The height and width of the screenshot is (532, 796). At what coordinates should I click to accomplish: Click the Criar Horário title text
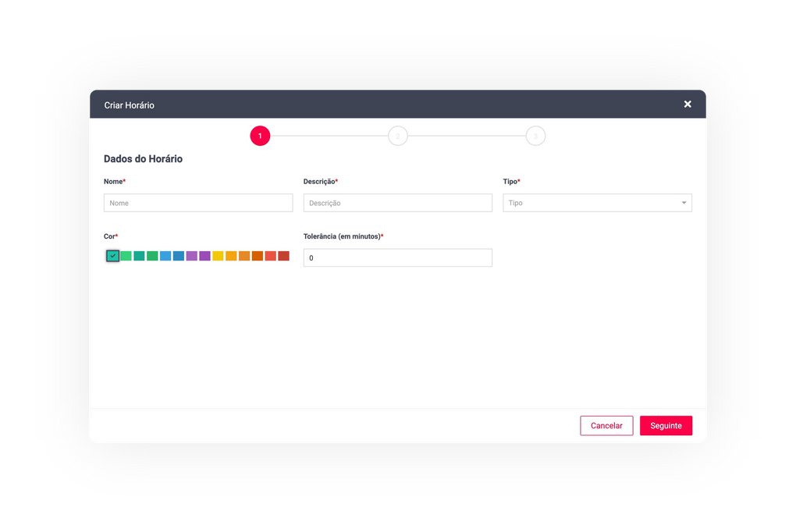pyautogui.click(x=130, y=105)
